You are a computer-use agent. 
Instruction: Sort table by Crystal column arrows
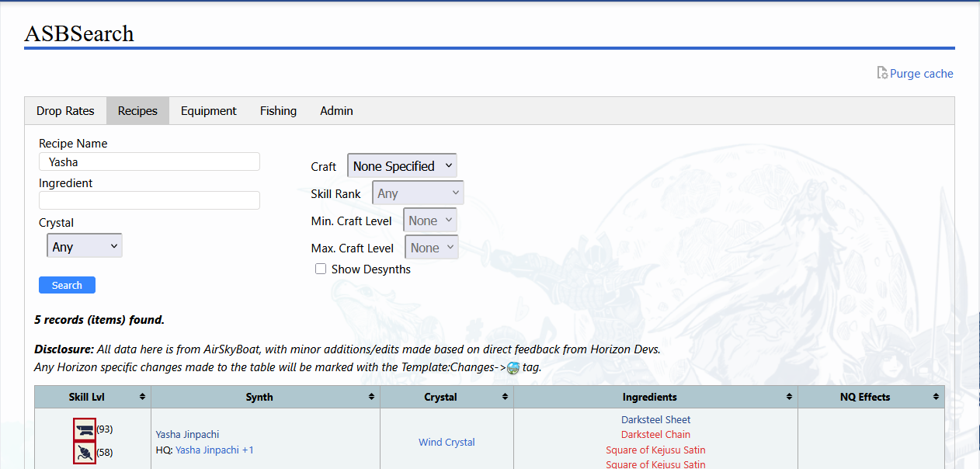pyautogui.click(x=505, y=397)
